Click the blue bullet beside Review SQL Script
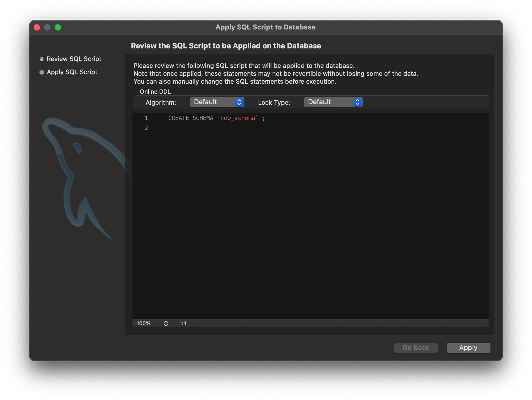The width and height of the screenshot is (532, 400). 42,59
